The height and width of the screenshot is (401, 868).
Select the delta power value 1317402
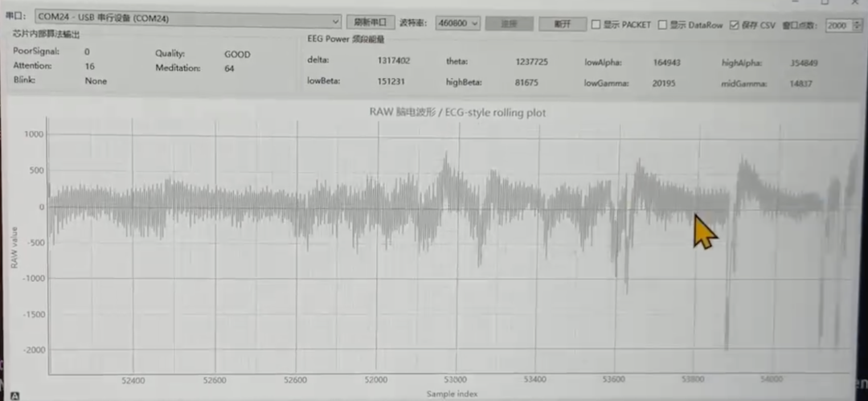click(x=394, y=61)
